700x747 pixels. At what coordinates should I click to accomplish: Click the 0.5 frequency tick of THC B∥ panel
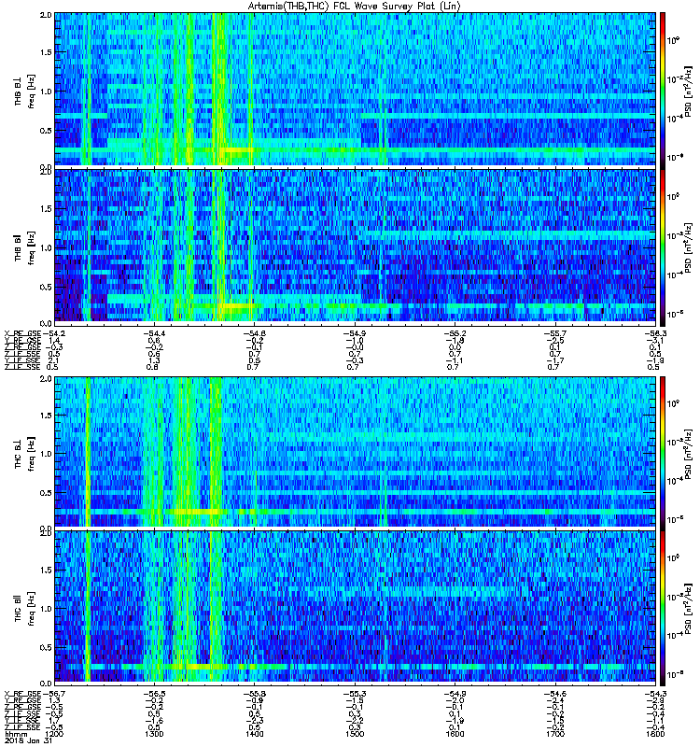click(46, 647)
